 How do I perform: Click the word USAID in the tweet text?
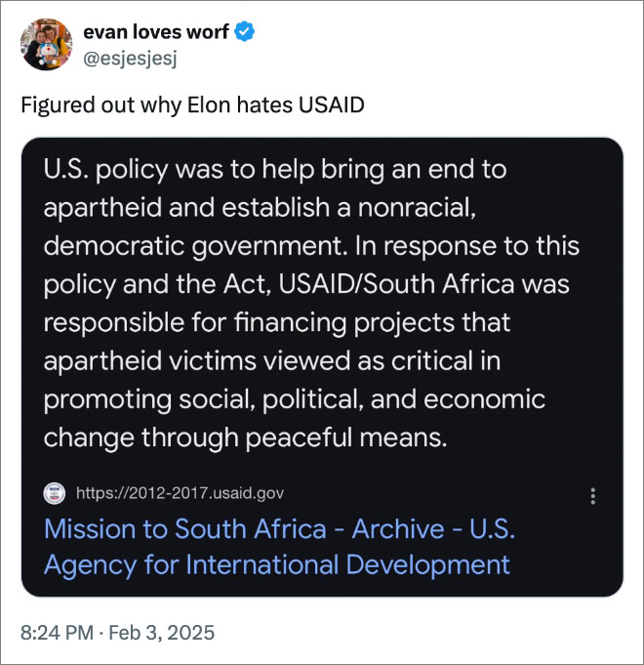[332, 104]
